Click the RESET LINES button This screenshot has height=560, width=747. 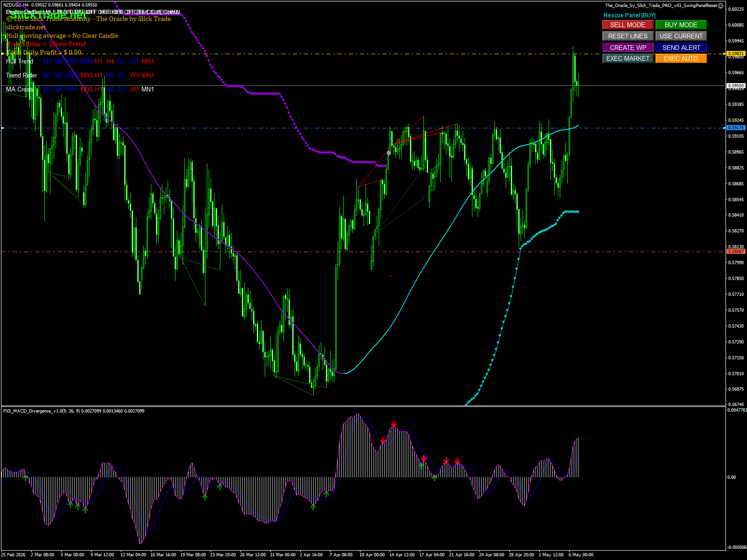[627, 36]
